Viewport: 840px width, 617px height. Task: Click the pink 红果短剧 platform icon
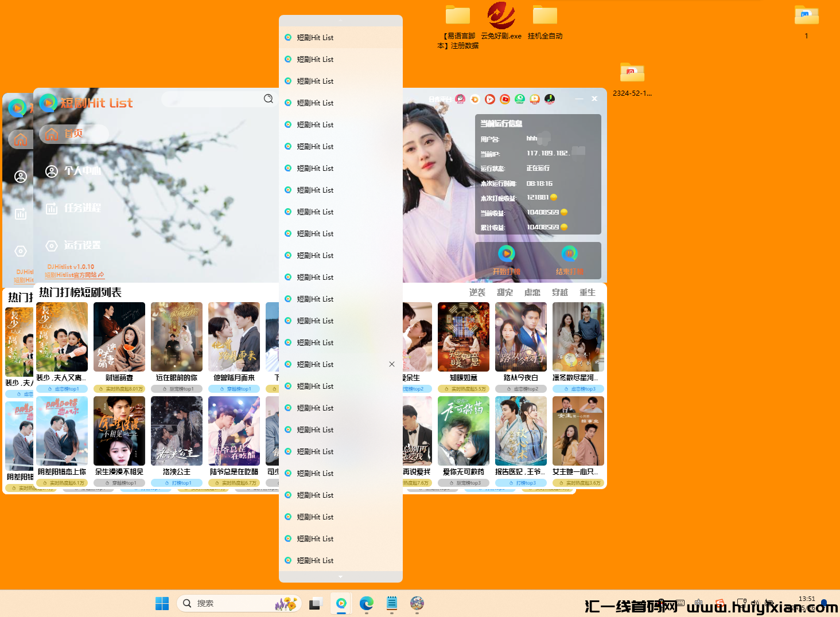460,99
